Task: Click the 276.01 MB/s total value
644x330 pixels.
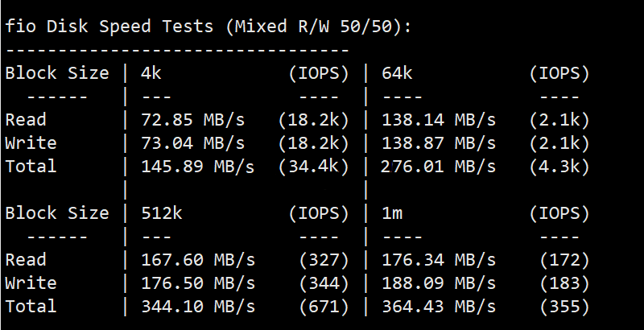Action: 439,167
